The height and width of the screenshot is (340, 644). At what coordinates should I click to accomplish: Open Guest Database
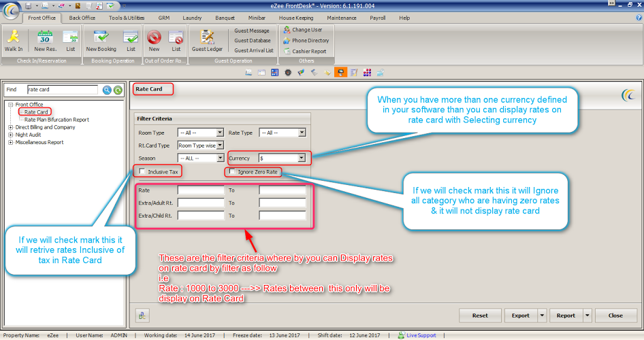pyautogui.click(x=253, y=41)
